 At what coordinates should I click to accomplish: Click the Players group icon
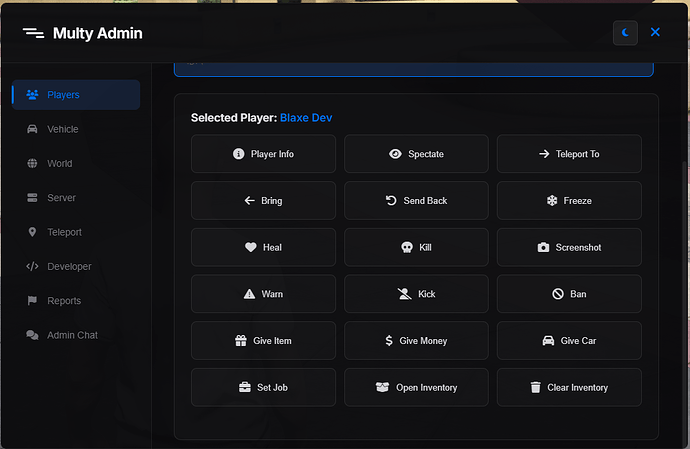point(32,95)
